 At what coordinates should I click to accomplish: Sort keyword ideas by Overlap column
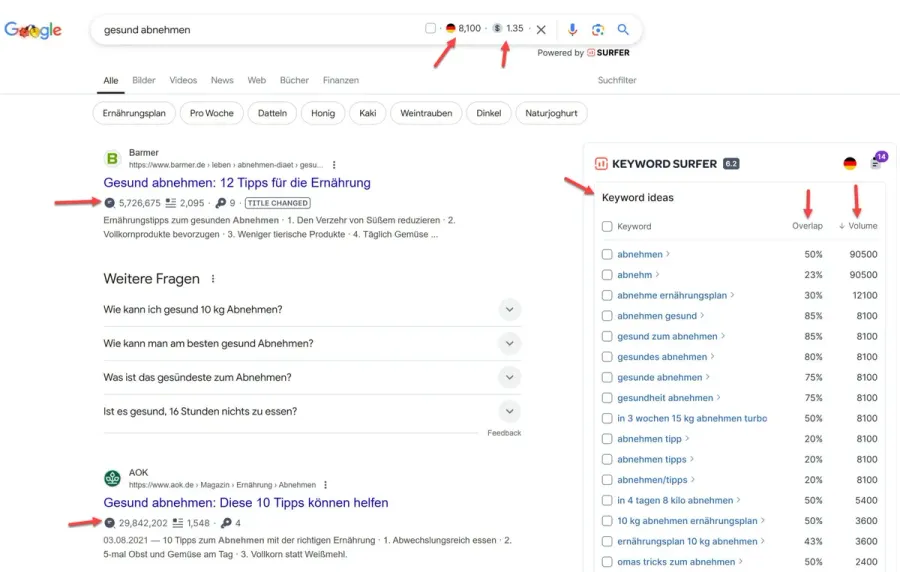coord(807,226)
